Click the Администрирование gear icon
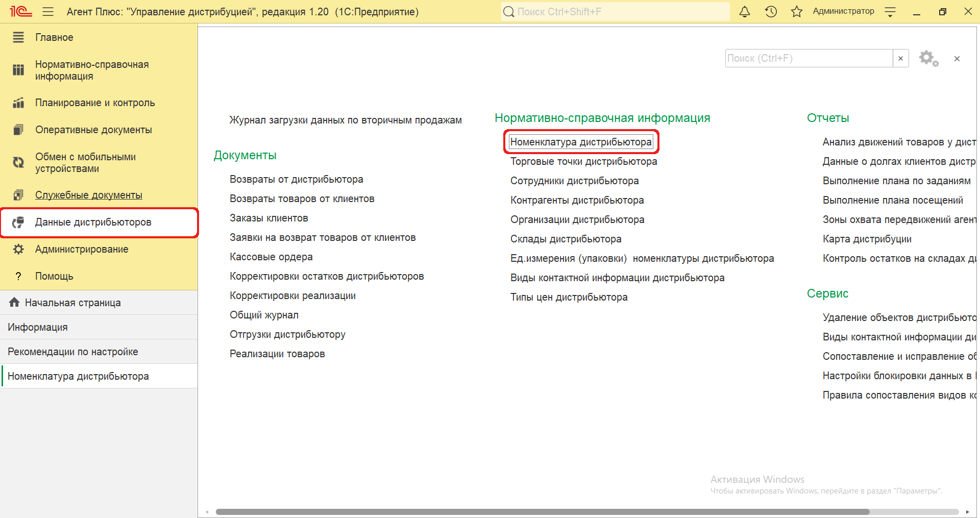Screen dimensions: 980x518 tap(18, 249)
